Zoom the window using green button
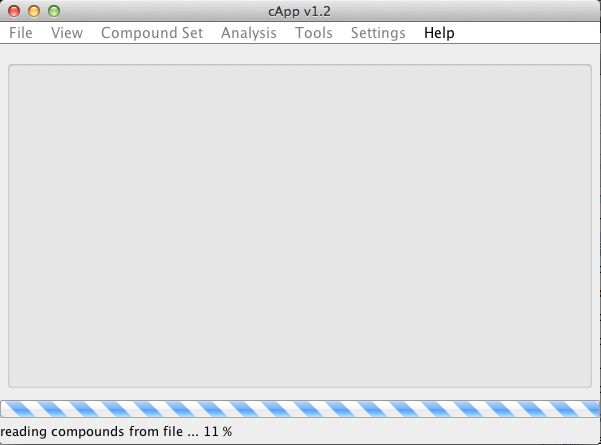 (x=54, y=11)
